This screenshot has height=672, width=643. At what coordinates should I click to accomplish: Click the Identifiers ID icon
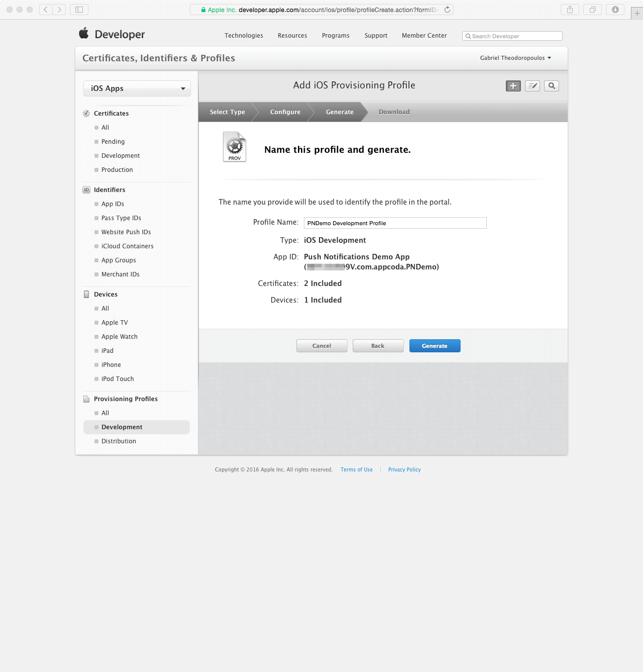(x=86, y=190)
